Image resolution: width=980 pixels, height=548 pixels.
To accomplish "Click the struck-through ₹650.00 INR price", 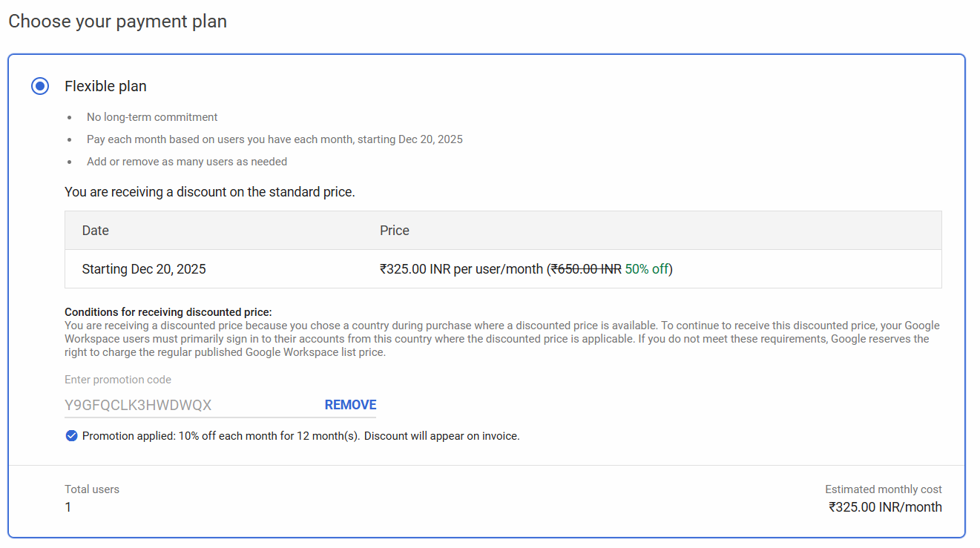I will [586, 269].
